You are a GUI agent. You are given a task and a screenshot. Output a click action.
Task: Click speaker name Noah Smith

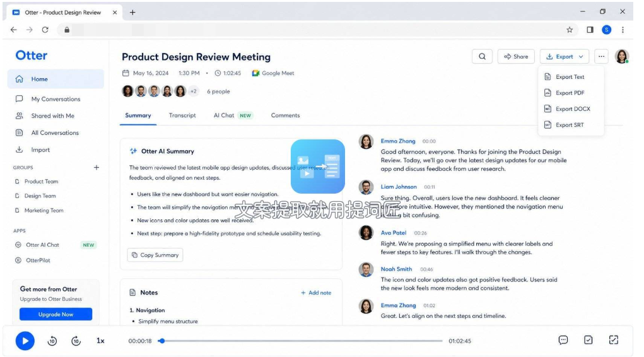(396, 269)
